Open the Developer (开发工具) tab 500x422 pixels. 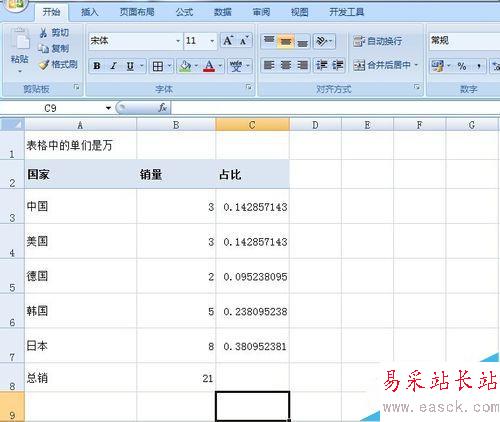pos(347,12)
